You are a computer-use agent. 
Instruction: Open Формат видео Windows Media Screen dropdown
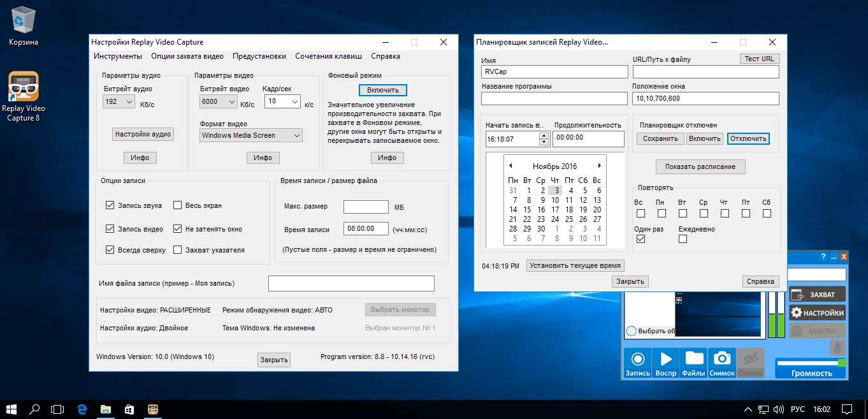pos(251,135)
